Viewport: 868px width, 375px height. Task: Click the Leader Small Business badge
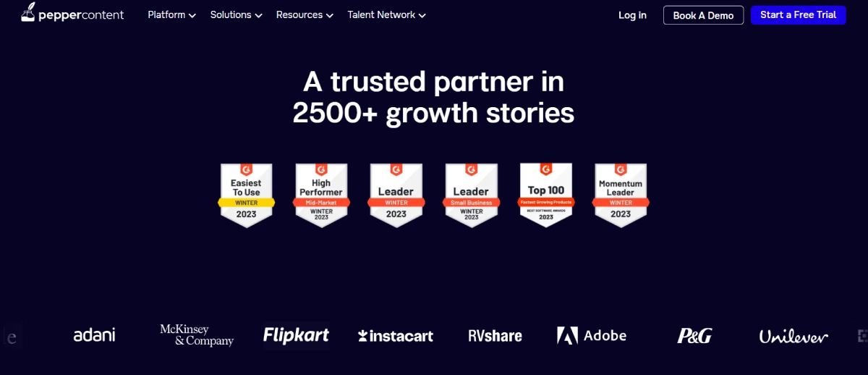click(x=471, y=195)
